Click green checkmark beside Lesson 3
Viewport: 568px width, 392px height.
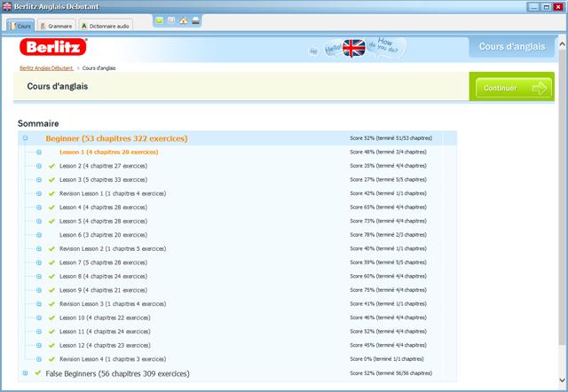tap(51, 180)
